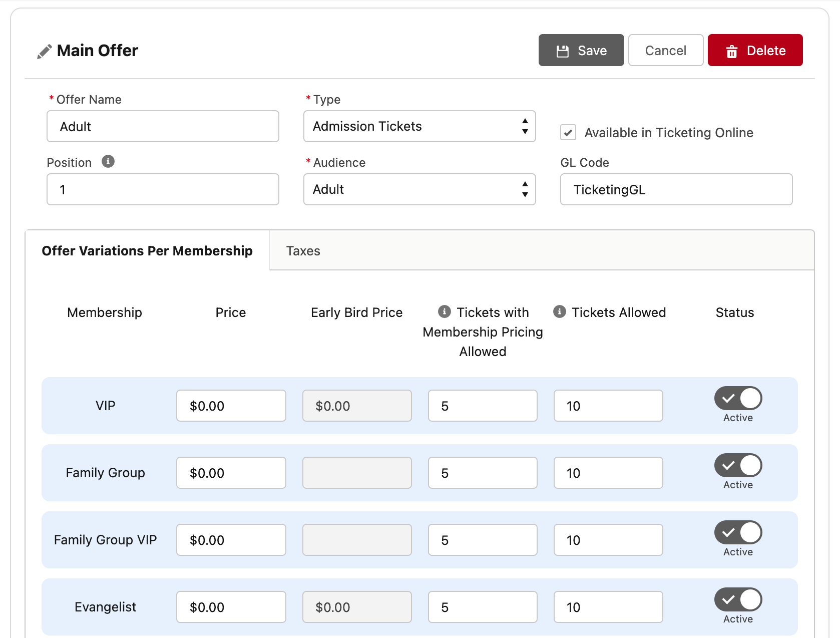840x638 pixels.
Task: Click the checkmark icon on VIP status toggle
Action: 727,399
